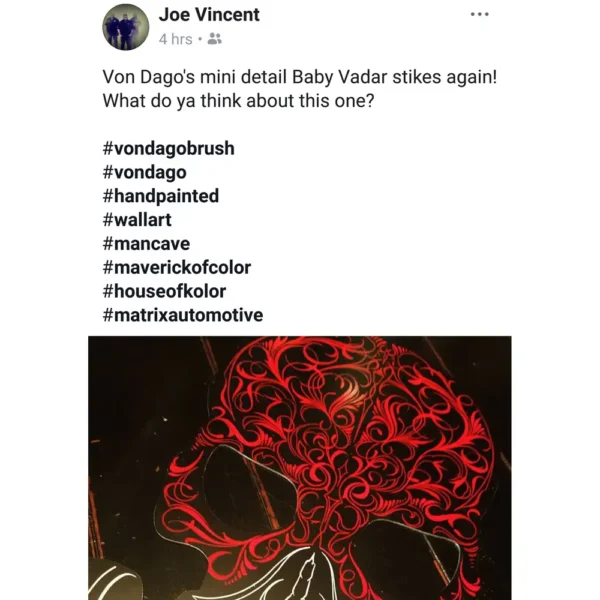600x600 pixels.
Task: Open the #mancave hashtag
Action: (x=146, y=244)
